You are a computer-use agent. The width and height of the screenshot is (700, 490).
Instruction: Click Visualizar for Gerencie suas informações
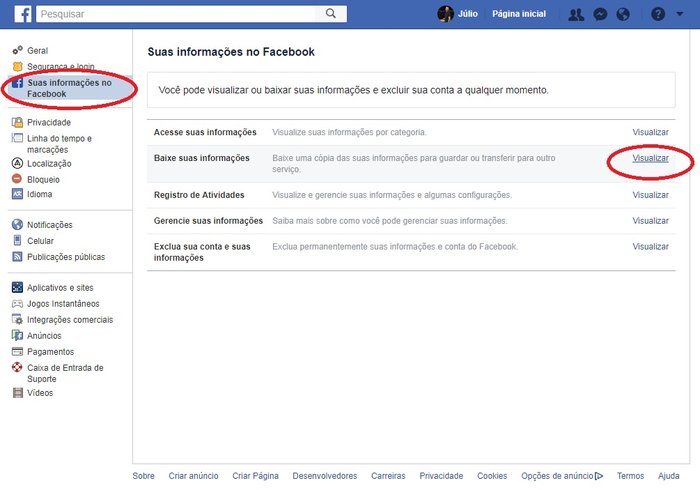point(650,221)
